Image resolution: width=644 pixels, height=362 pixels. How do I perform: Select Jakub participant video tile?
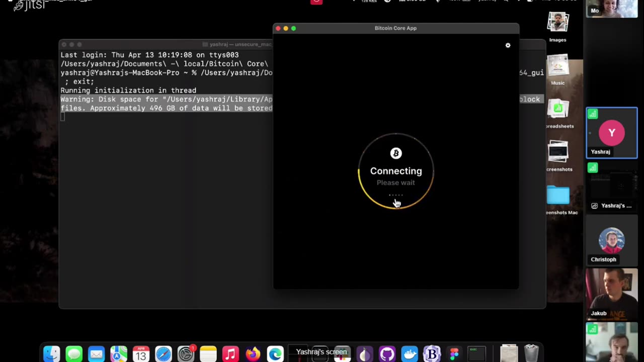point(611,294)
